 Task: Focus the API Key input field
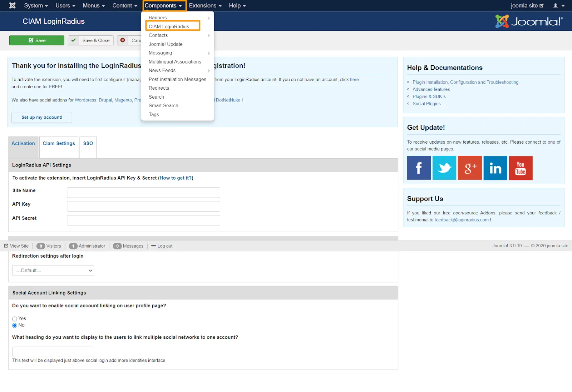point(143,206)
